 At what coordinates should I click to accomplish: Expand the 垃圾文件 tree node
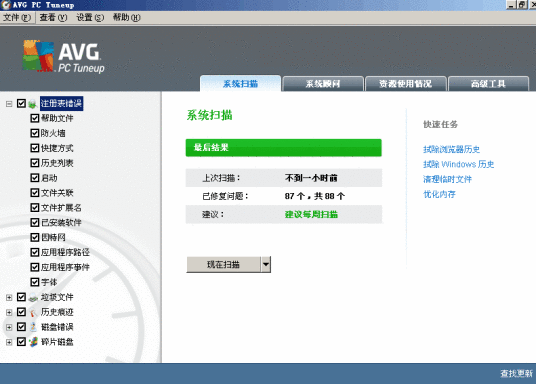[9, 297]
